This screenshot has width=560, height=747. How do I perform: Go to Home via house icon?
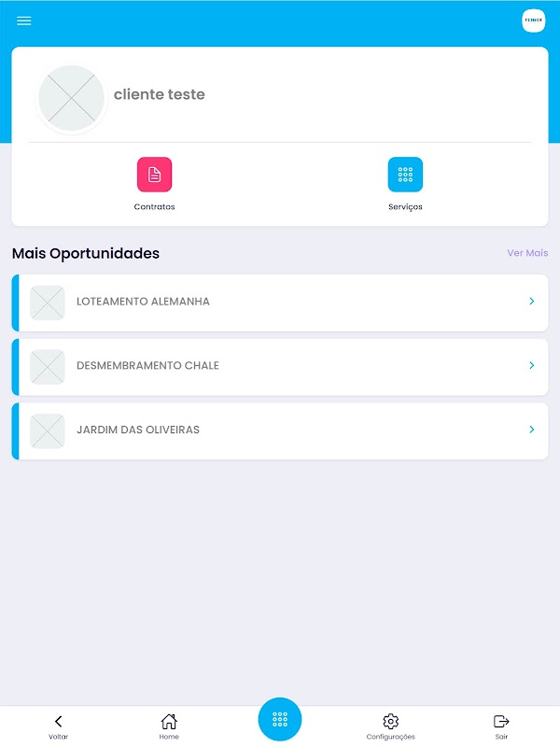(169, 721)
